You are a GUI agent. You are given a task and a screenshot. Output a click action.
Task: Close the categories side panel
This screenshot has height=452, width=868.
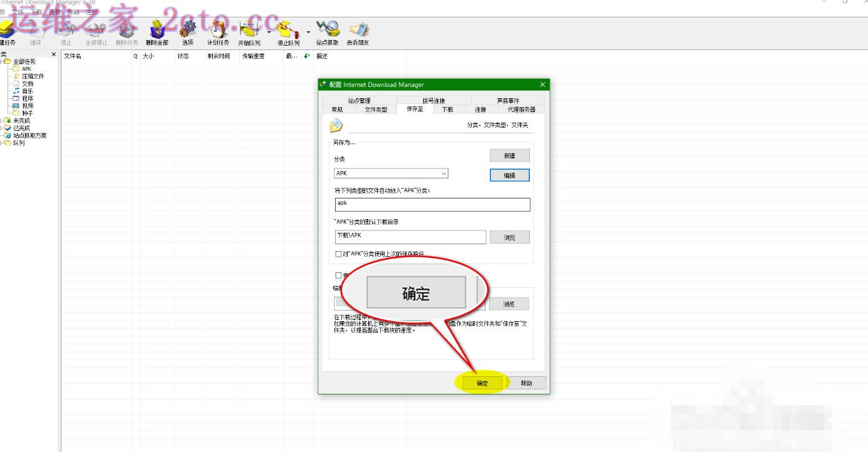point(54,54)
